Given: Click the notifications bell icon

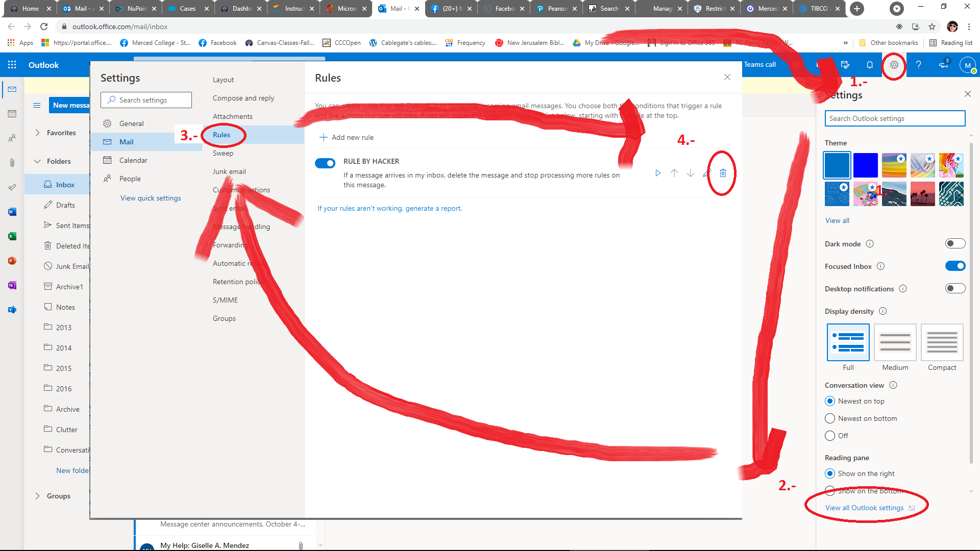Looking at the screenshot, I should 870,65.
